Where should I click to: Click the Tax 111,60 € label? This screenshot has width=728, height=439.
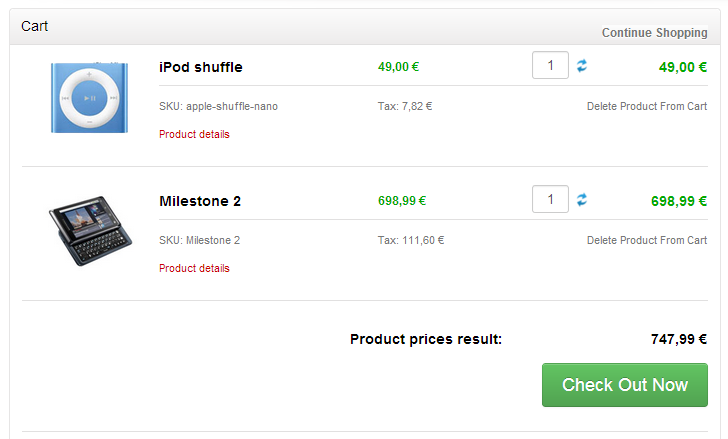(x=411, y=240)
